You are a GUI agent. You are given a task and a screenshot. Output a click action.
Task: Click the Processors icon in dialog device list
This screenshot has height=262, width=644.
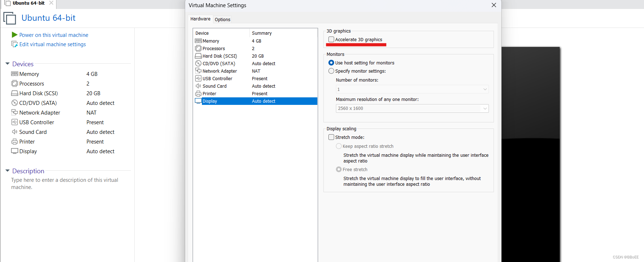point(198,48)
